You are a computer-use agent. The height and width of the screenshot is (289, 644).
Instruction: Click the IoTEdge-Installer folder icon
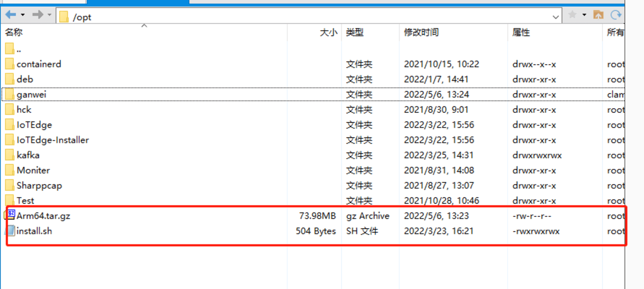[x=9, y=140]
